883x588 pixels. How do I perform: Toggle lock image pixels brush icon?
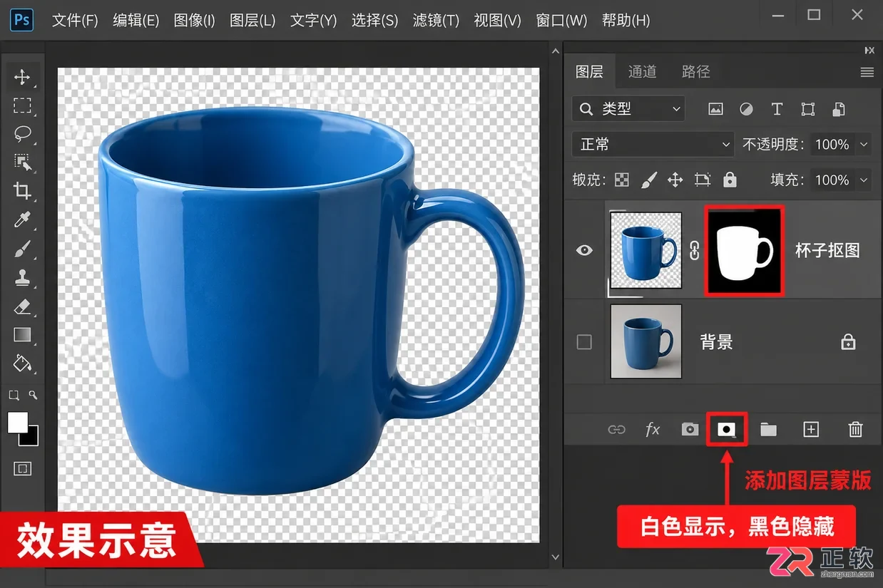(648, 180)
